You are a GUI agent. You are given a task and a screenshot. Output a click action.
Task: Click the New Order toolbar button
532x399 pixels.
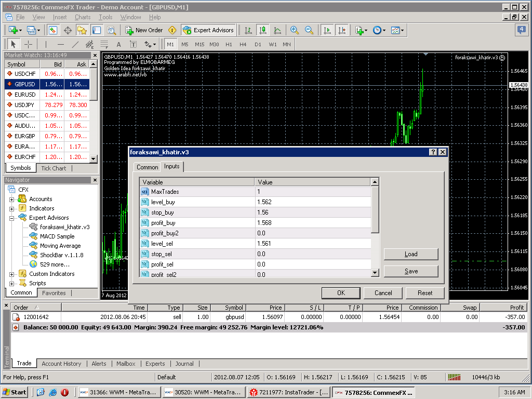(144, 30)
